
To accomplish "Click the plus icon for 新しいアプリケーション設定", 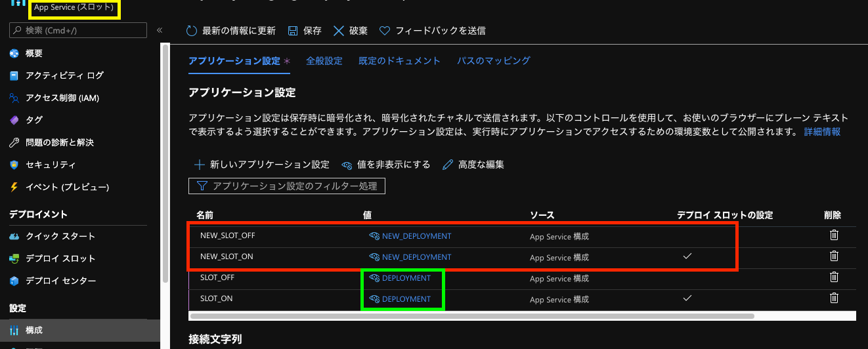I will coord(200,165).
